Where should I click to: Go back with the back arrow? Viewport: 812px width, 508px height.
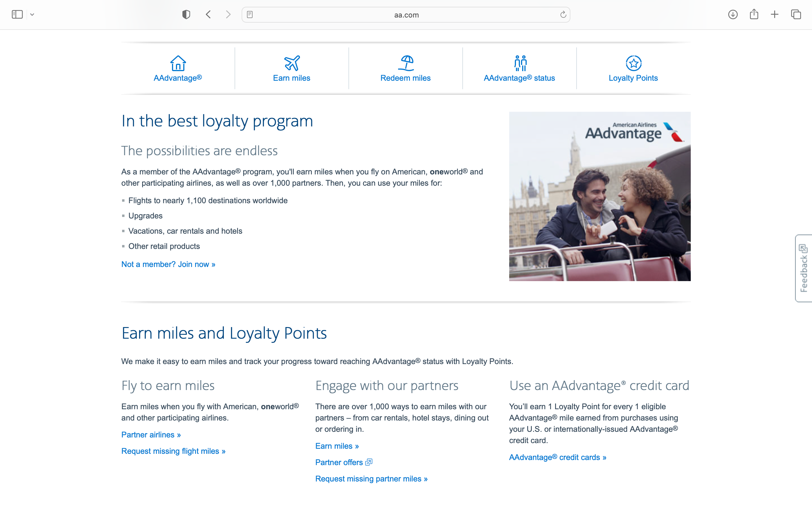208,14
